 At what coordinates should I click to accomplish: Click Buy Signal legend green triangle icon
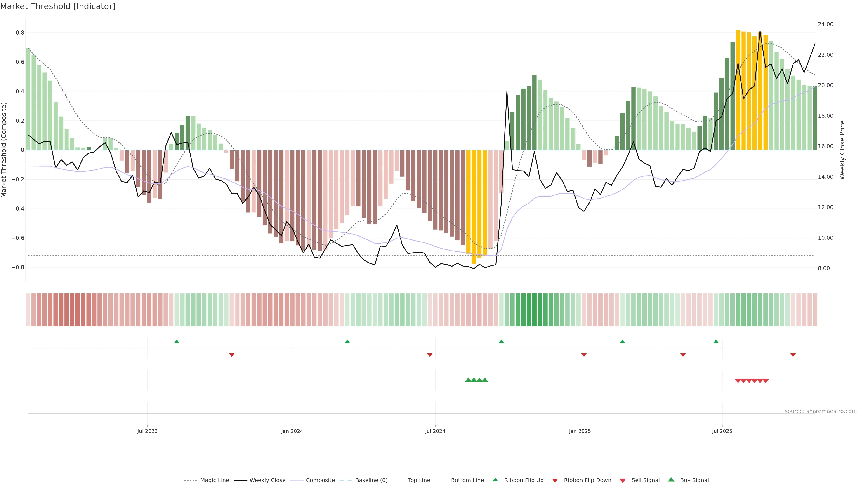tap(671, 480)
